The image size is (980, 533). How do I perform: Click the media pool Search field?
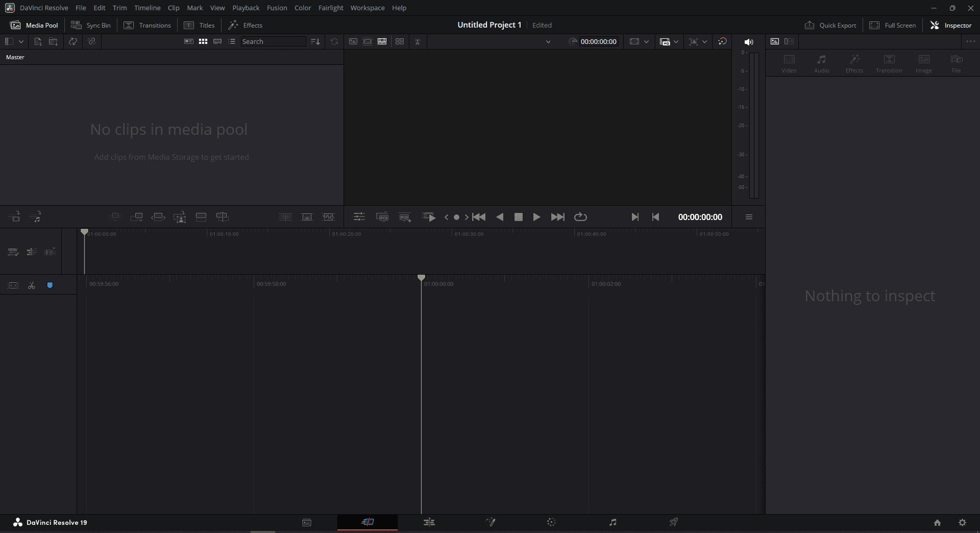[x=273, y=41]
